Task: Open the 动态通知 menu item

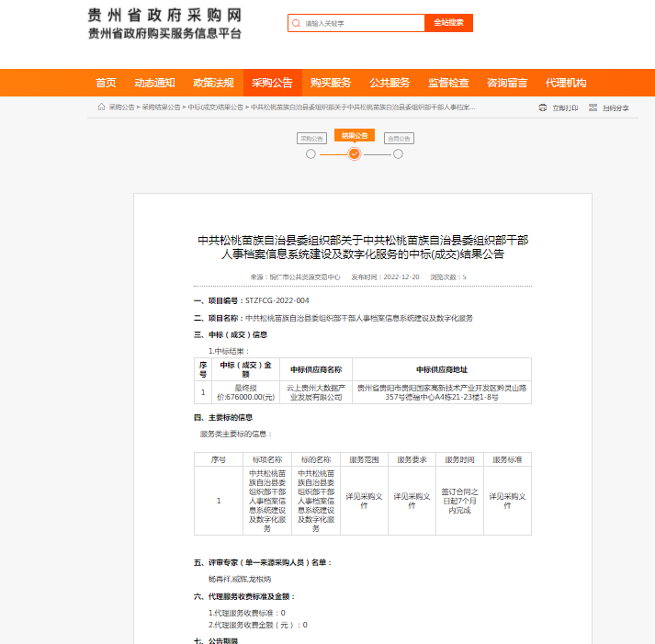Action: [154, 83]
